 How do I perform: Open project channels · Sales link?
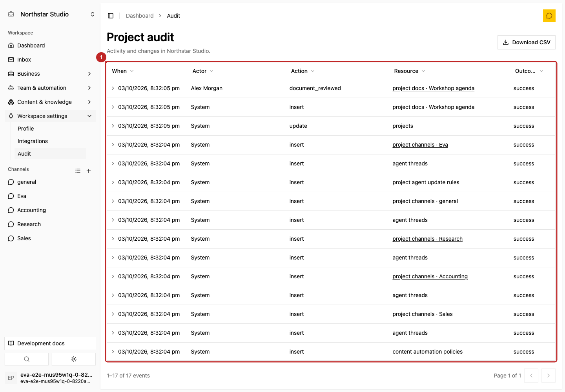pyautogui.click(x=423, y=314)
